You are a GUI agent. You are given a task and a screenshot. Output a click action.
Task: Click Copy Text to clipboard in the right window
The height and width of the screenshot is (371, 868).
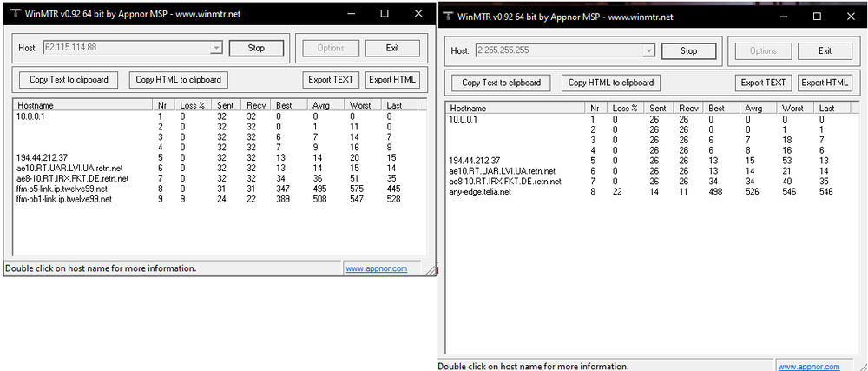[x=501, y=83]
